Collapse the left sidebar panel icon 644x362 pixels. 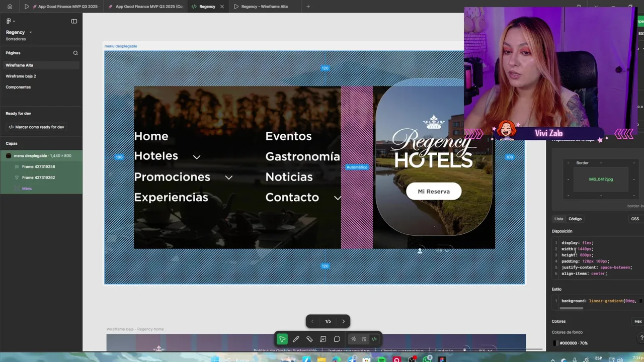pos(74,21)
